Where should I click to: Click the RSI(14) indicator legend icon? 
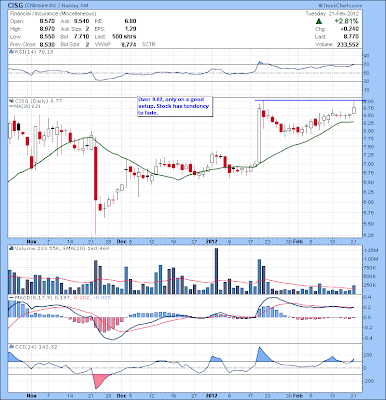[x=11, y=52]
